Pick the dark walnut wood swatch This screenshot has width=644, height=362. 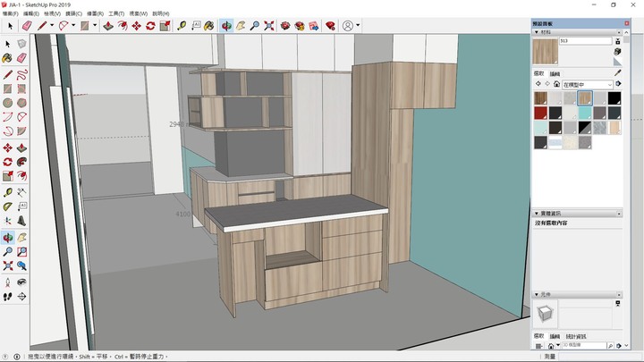pyautogui.click(x=540, y=98)
